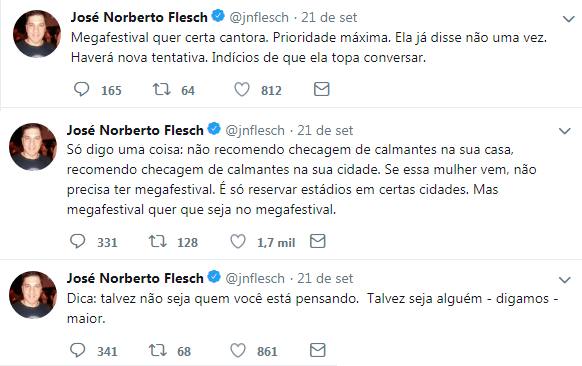Send the Dica tweet via envelope icon
Viewport: 582px width, 366px height.
[x=317, y=350]
